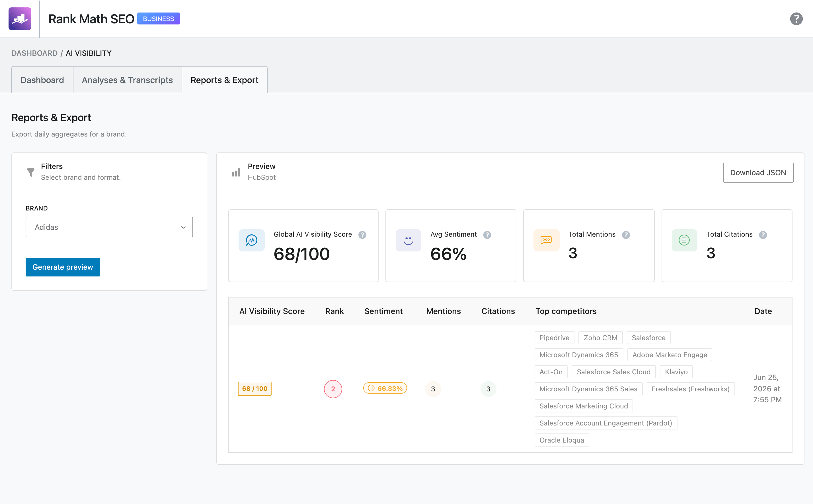
Task: Switch to the Dashboard tab
Action: click(42, 80)
